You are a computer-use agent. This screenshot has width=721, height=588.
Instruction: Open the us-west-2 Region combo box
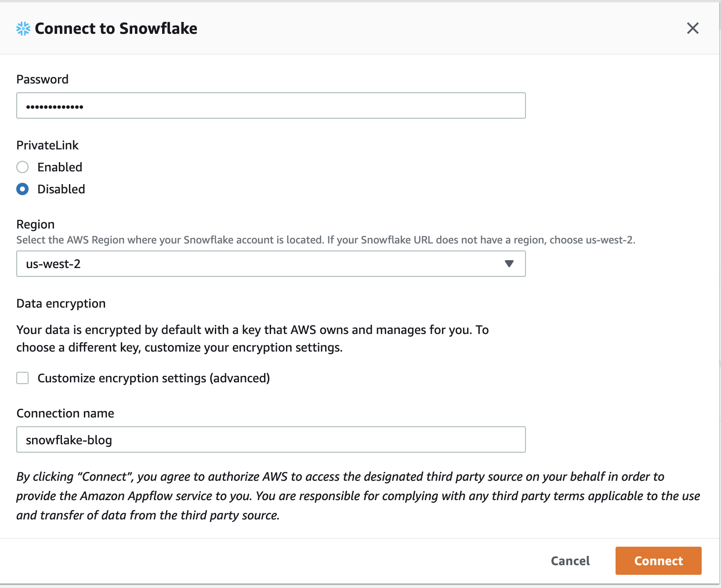click(x=264, y=264)
